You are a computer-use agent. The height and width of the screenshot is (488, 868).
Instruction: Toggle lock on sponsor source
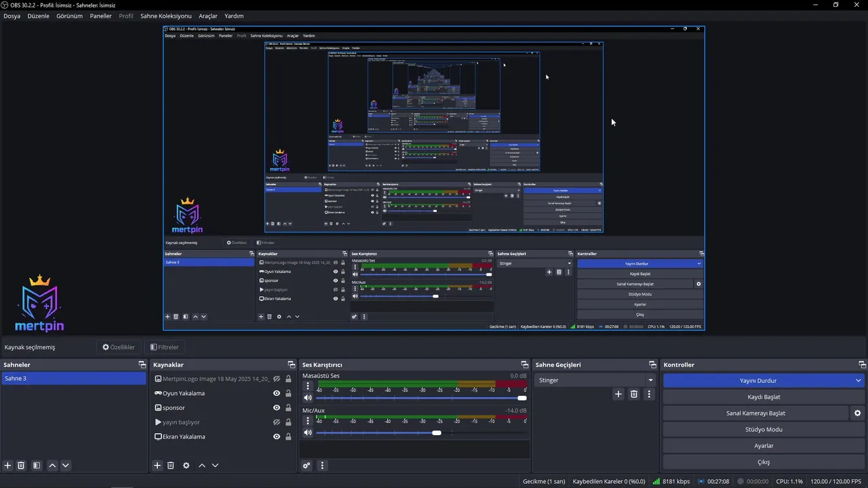click(x=288, y=407)
